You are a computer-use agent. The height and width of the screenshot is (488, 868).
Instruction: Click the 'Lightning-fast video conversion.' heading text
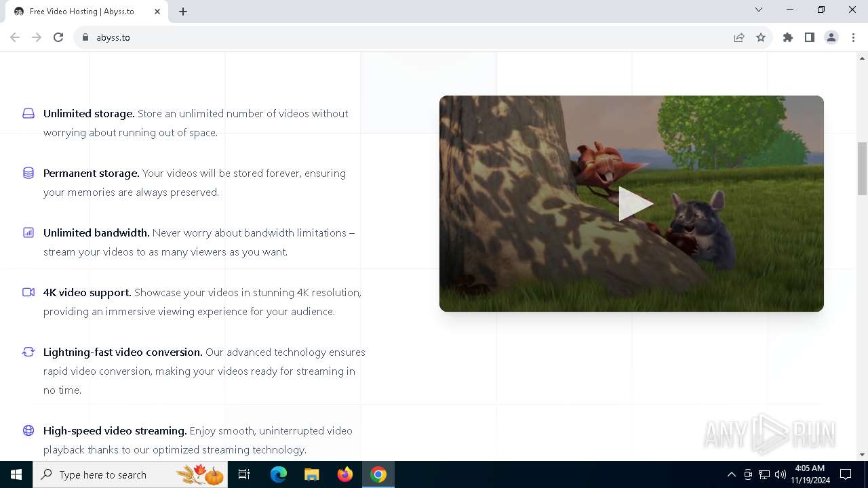coord(123,352)
